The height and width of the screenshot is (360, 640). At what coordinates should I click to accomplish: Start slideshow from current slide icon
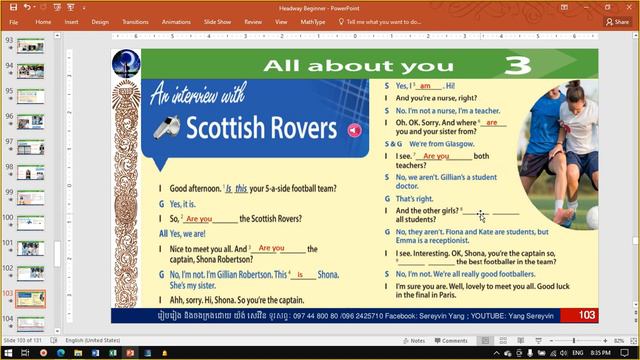point(71,7)
